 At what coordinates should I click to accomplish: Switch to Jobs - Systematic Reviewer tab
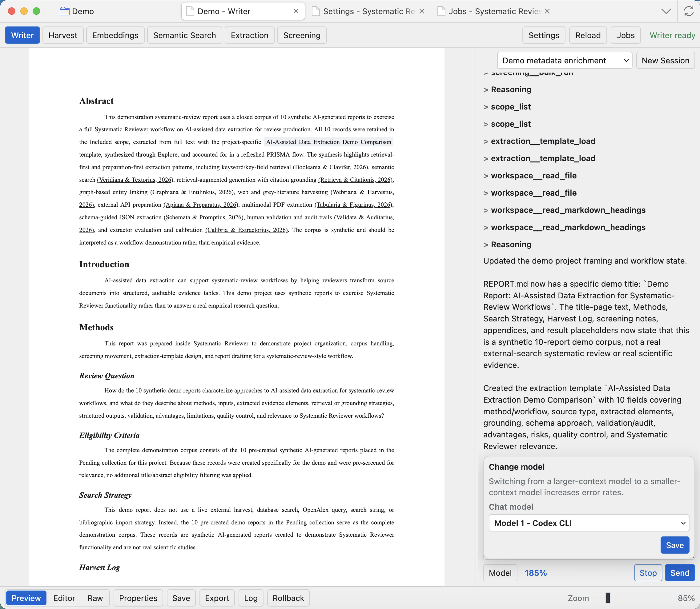click(x=494, y=11)
